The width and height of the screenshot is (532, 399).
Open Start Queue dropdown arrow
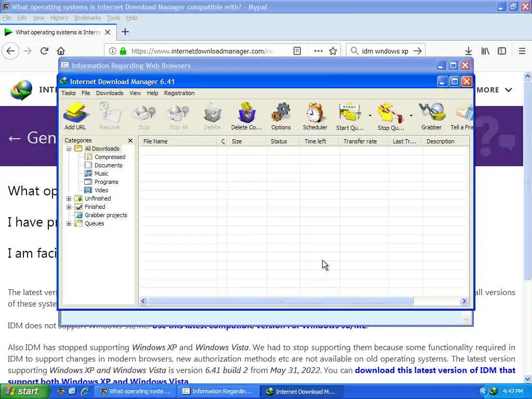(x=370, y=116)
